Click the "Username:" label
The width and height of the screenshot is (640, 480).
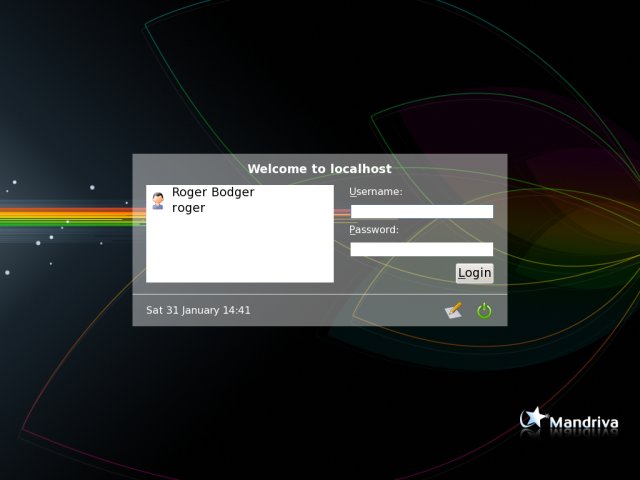[x=376, y=191]
